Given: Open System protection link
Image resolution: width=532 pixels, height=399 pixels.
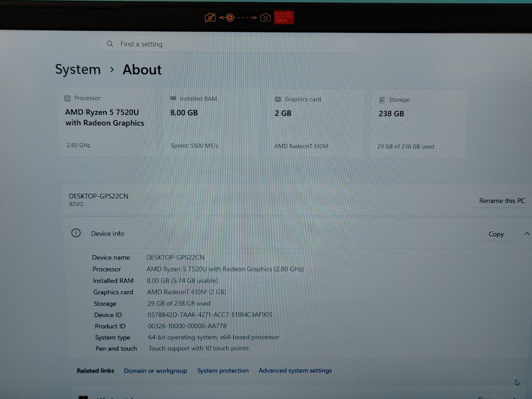Looking at the screenshot, I should (x=223, y=371).
